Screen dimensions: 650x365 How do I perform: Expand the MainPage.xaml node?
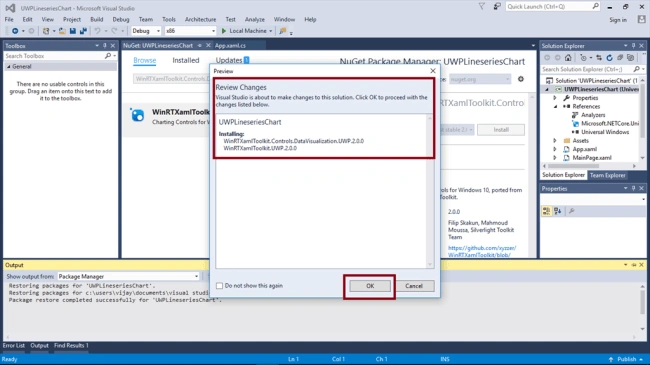pyautogui.click(x=555, y=158)
